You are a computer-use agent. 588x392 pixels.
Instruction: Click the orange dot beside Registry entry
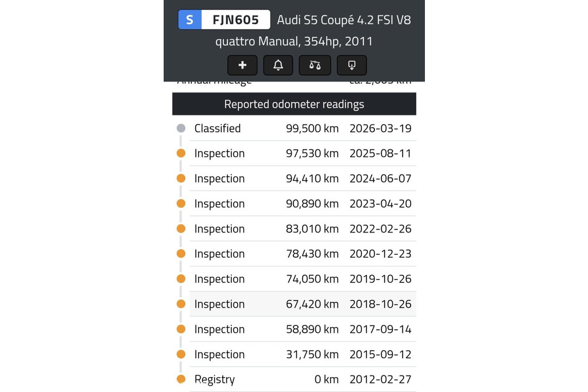pos(181,379)
